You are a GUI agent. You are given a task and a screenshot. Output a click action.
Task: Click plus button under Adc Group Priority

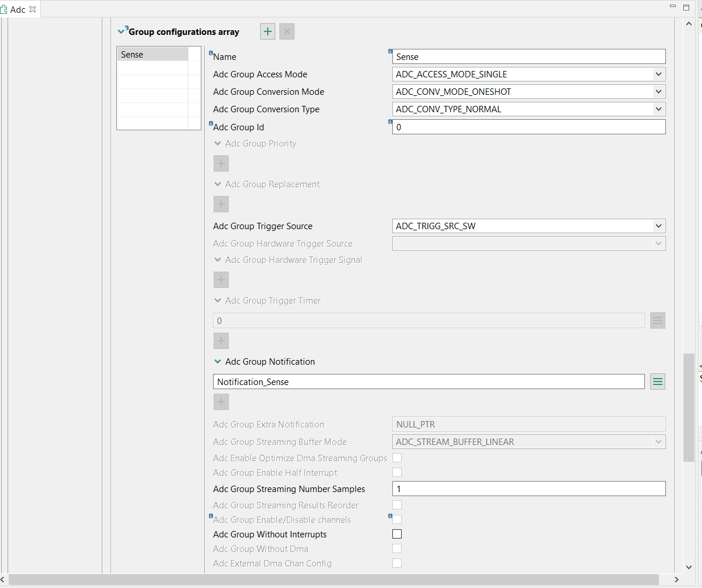click(221, 163)
